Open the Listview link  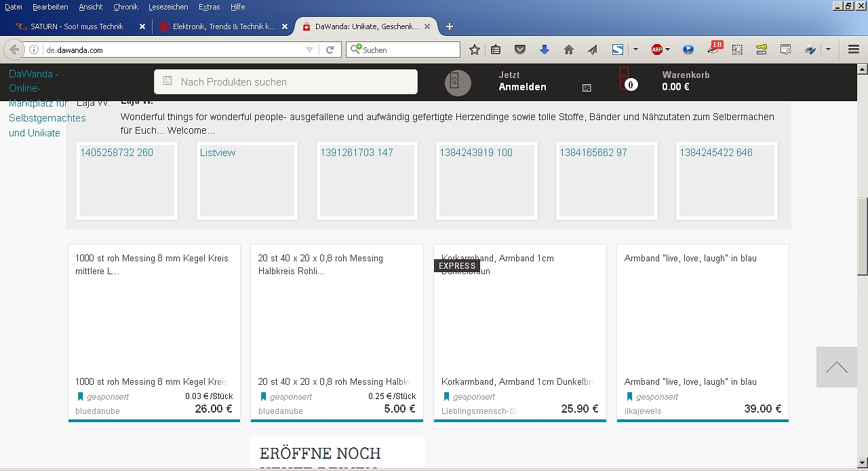[218, 153]
